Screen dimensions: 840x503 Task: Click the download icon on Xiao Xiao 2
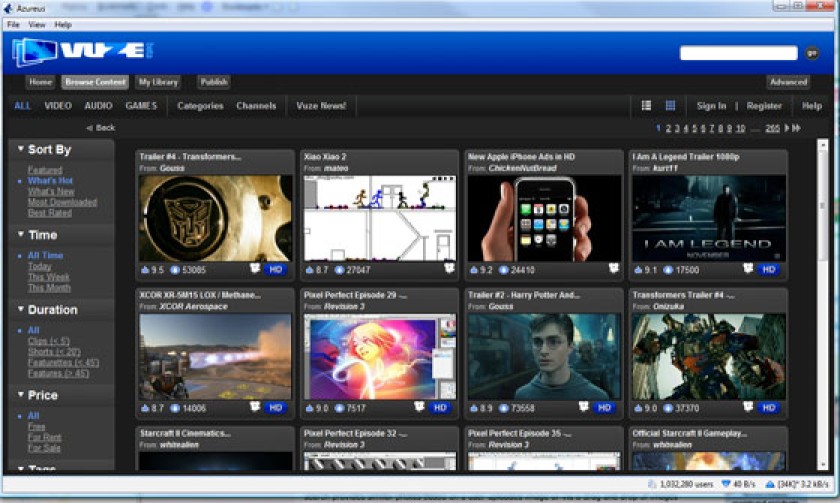coord(449,268)
